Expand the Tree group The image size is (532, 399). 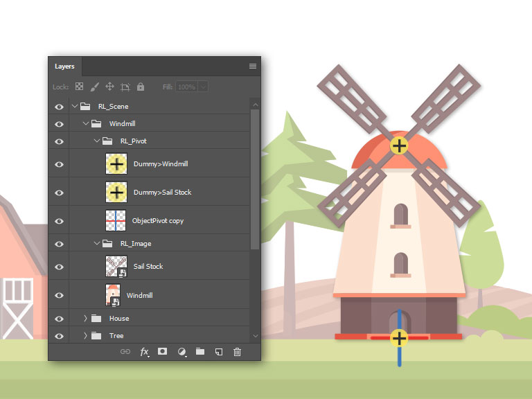[86, 336]
